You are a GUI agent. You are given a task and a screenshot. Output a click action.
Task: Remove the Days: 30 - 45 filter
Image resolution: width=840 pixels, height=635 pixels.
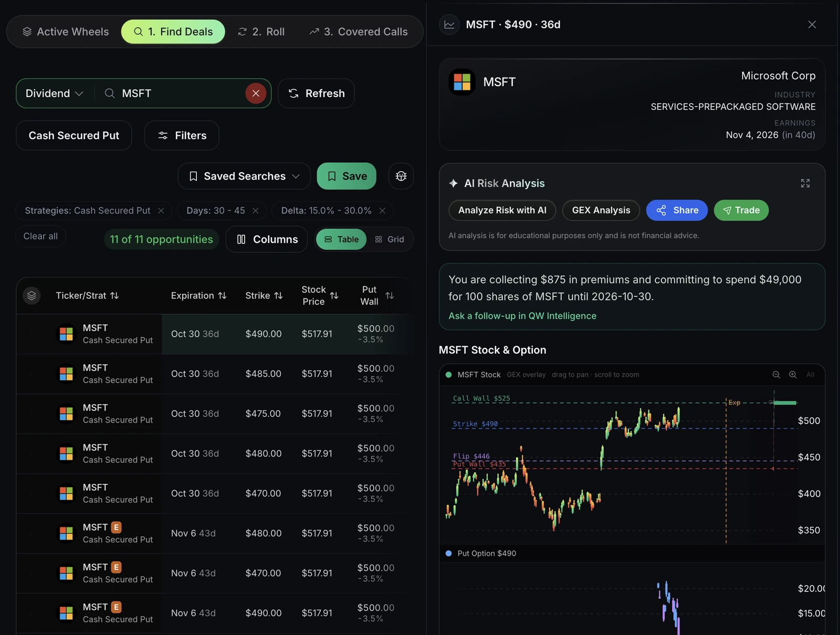[x=256, y=210]
